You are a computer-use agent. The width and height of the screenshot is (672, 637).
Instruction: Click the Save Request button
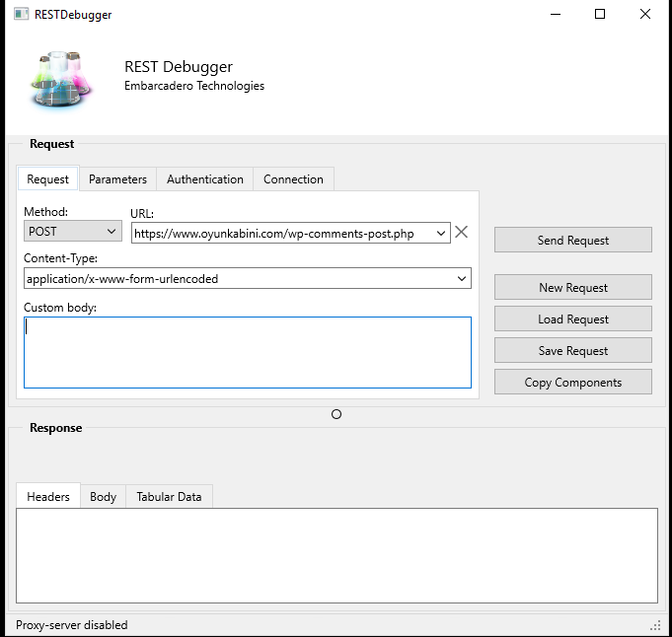573,350
